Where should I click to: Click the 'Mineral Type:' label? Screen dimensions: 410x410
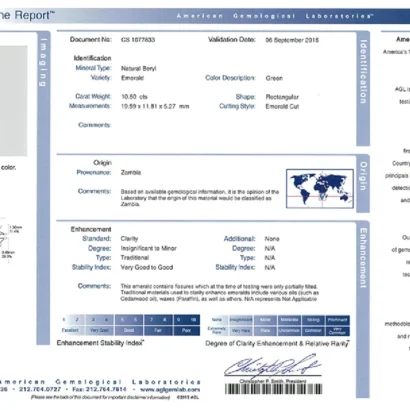point(93,68)
